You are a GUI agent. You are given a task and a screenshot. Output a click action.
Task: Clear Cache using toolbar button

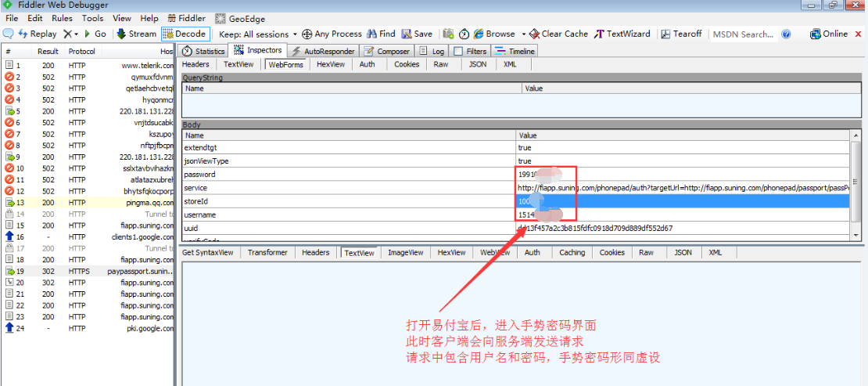(x=558, y=34)
